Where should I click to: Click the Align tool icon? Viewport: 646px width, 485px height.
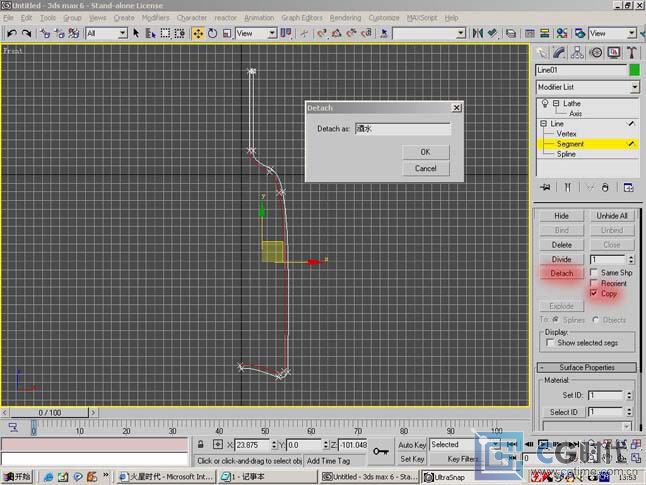coord(492,33)
